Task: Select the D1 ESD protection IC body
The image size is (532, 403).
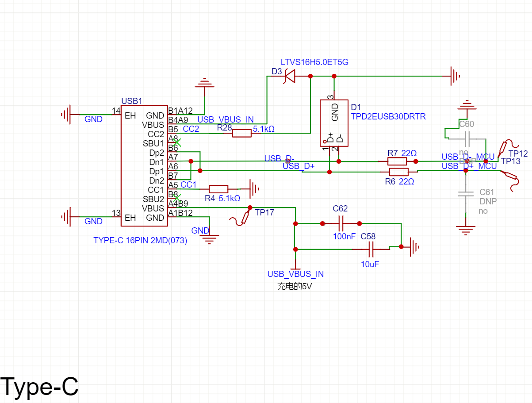Action: click(335, 123)
